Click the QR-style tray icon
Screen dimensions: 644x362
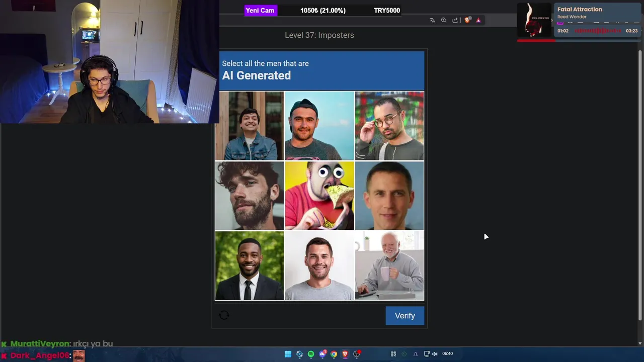click(393, 354)
